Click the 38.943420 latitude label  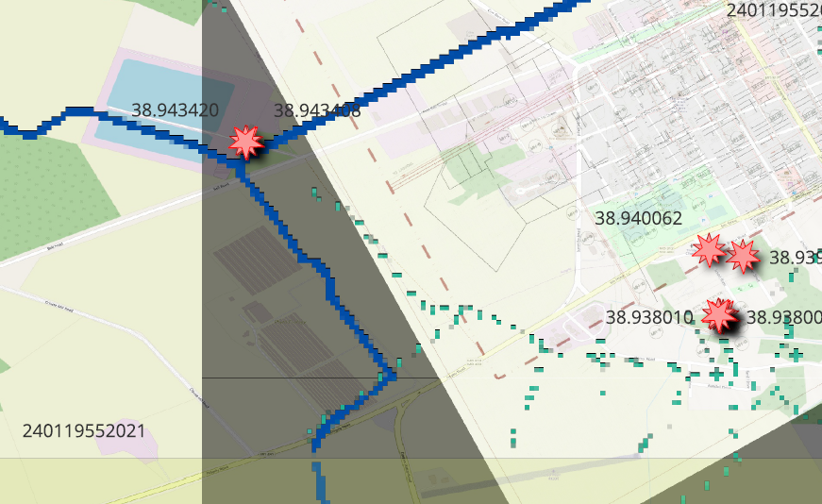click(x=176, y=110)
